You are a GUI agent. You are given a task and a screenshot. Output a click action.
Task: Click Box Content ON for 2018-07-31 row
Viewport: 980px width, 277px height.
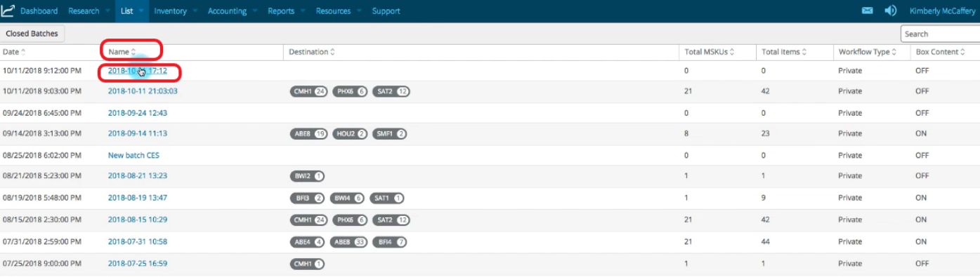click(x=921, y=242)
